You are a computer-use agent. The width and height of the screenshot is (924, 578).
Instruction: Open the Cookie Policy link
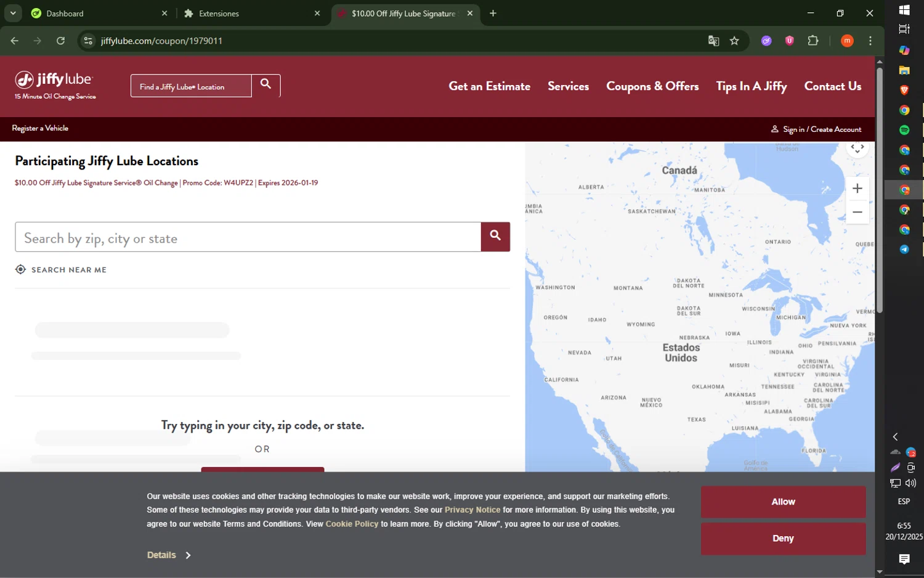pyautogui.click(x=352, y=524)
